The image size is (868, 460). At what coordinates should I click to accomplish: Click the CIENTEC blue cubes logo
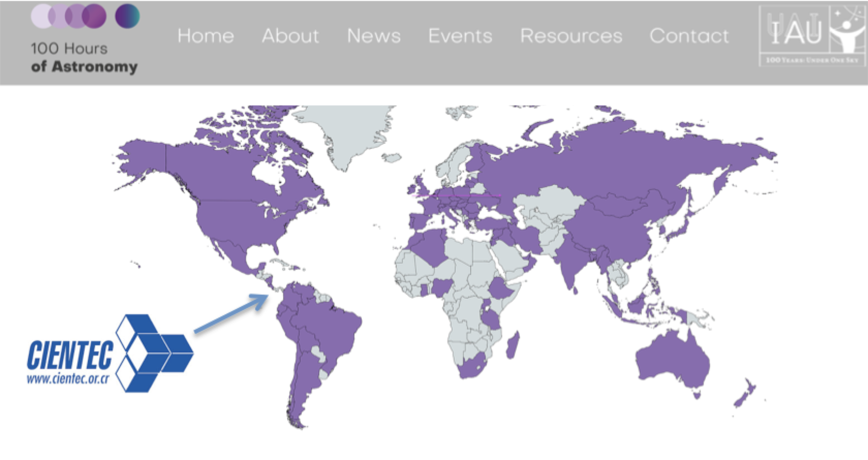[x=153, y=353]
